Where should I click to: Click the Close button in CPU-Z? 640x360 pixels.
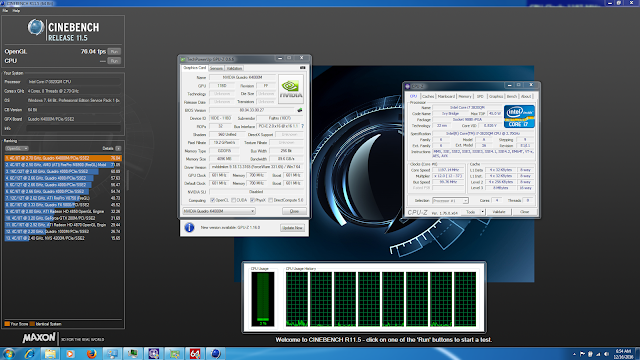tap(524, 212)
